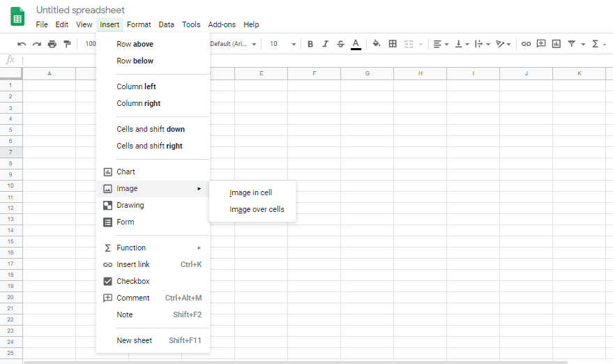The height and width of the screenshot is (364, 613).
Task: Choose Insert link from menu
Action: 153,265
